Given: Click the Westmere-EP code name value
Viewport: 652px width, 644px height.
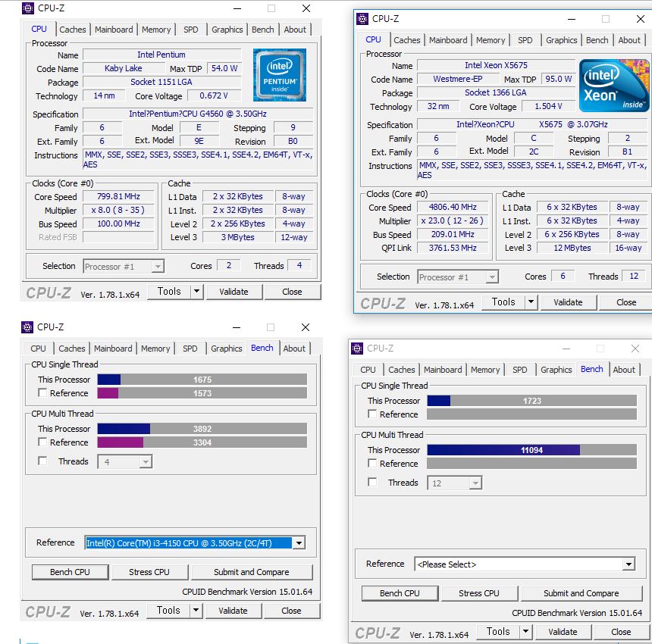Looking at the screenshot, I should [458, 79].
